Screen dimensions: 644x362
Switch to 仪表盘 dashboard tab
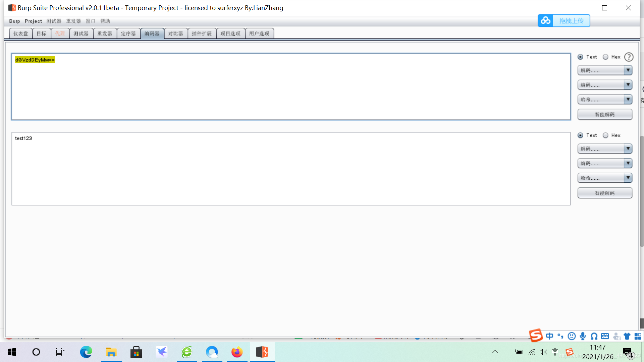point(21,34)
